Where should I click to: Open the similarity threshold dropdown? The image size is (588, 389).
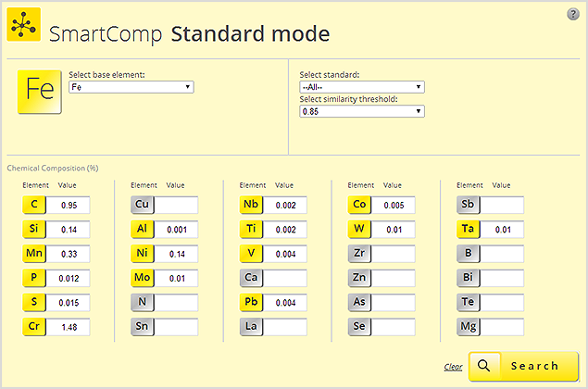click(362, 111)
